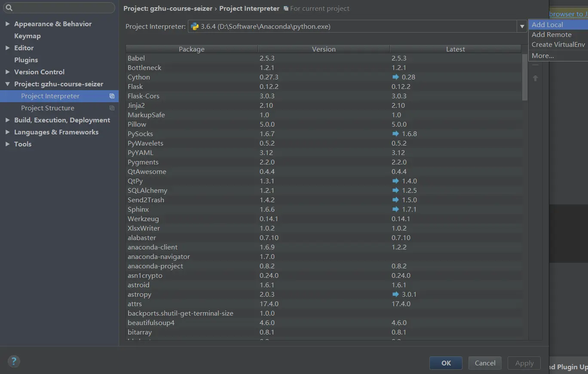The height and width of the screenshot is (374, 588).
Task: Click the copy icon beside Project Structure item
Action: click(112, 108)
